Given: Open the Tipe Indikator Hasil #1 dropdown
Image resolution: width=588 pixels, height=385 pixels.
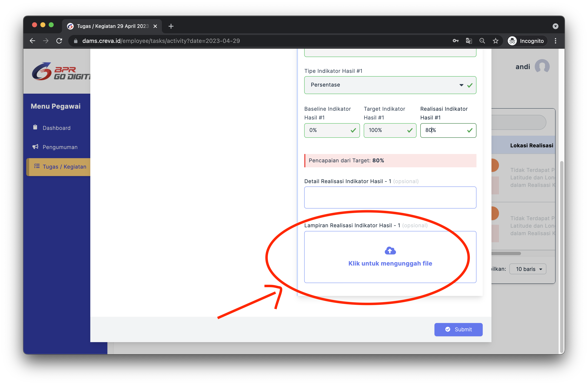Looking at the screenshot, I should point(390,85).
